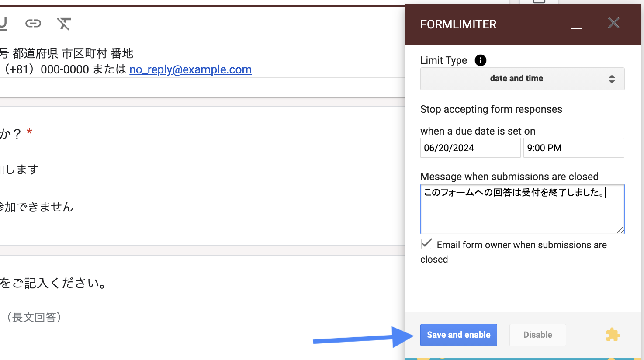Click the yellow puzzle piece add-on icon

click(613, 335)
